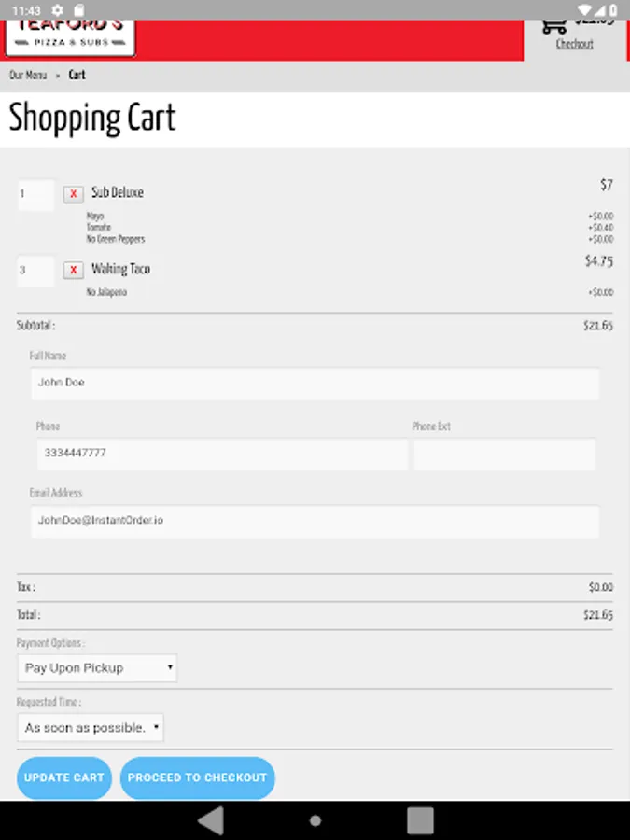Remove Sub Deluxe with red X
Screen dimensions: 630x840
point(73,194)
